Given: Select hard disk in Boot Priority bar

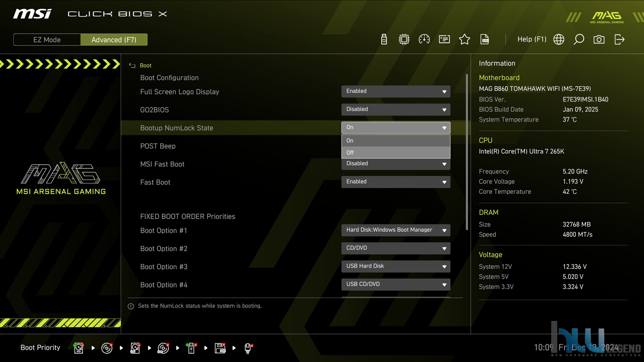Looking at the screenshot, I should coord(79,348).
